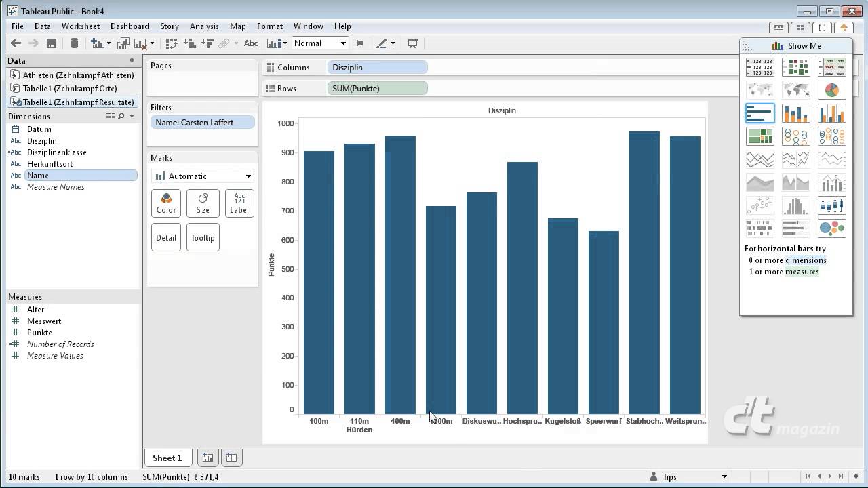Choose the box-and-whisker plot in Show Me
The image size is (868, 488).
coord(831,205)
